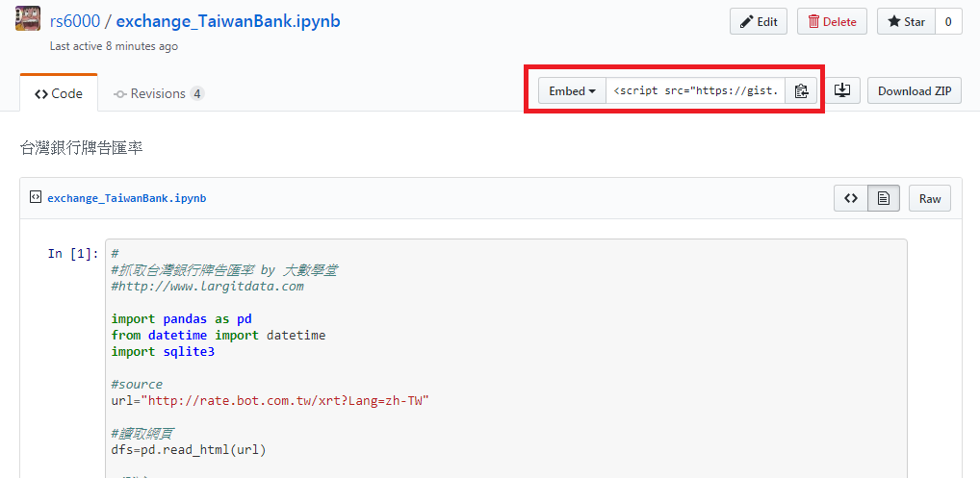Open the rs6000 profile link

coord(76,21)
